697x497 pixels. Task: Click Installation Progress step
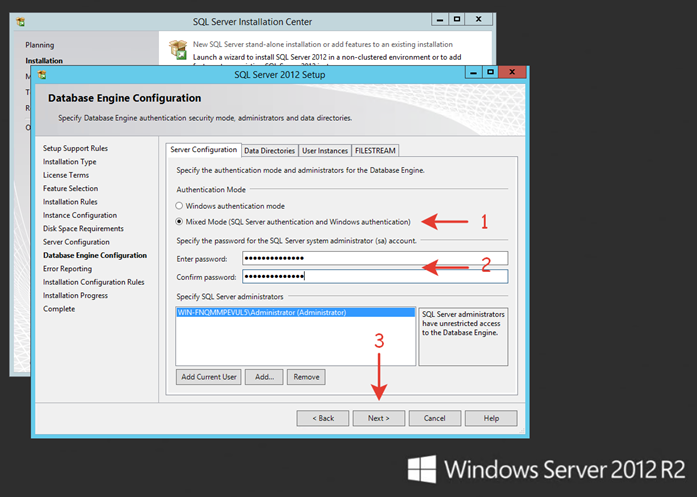pyautogui.click(x=75, y=295)
